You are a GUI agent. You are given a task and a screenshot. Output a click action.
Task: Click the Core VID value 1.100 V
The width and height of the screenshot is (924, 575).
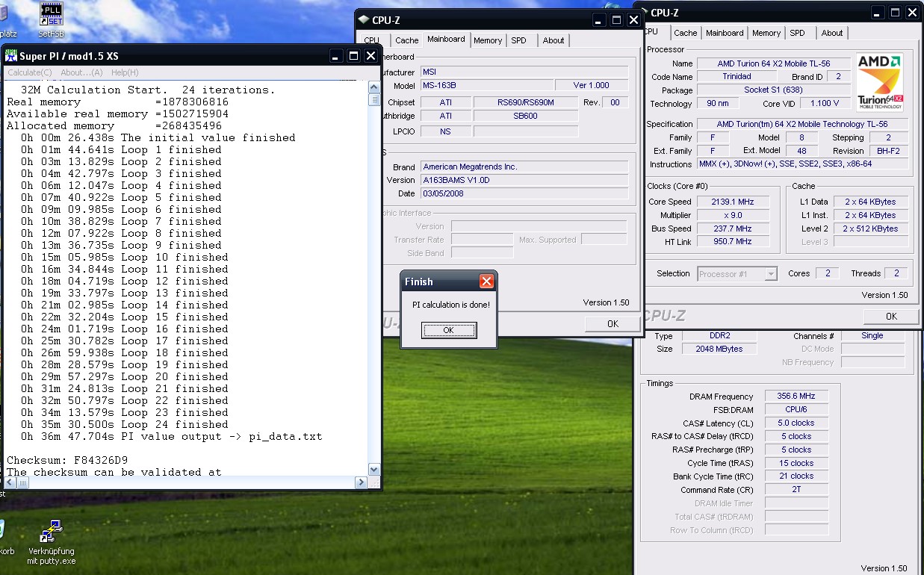tap(825, 104)
